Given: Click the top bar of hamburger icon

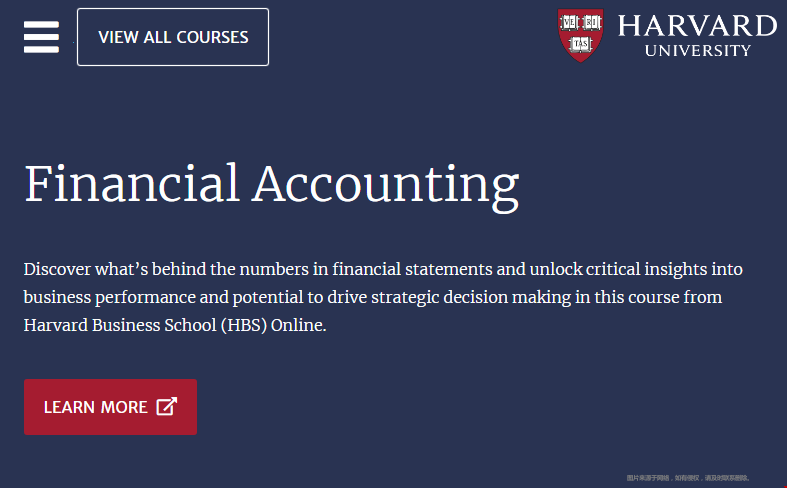Looking at the screenshot, I should point(41,24).
